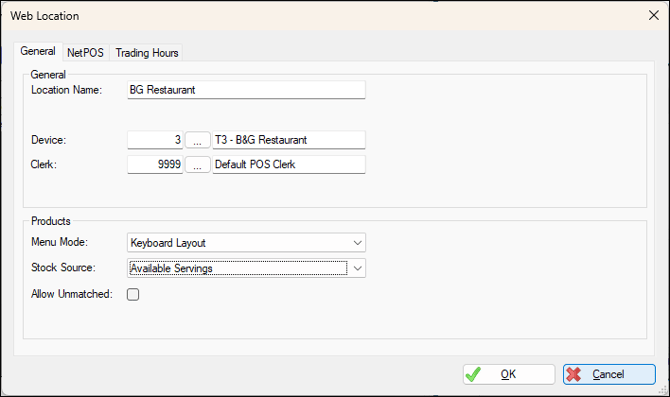670x397 pixels.
Task: Confirm with the OK button
Action: click(509, 374)
